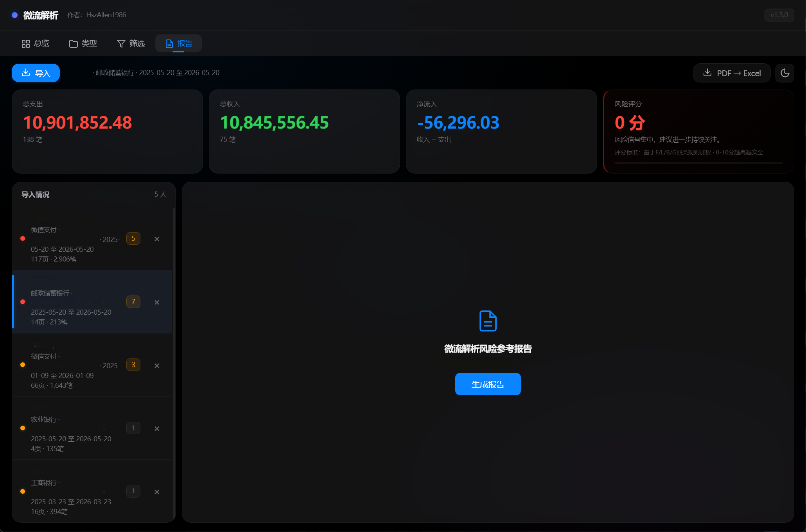806x532 pixels.
Task: Open the 总览 tab
Action: click(x=35, y=43)
